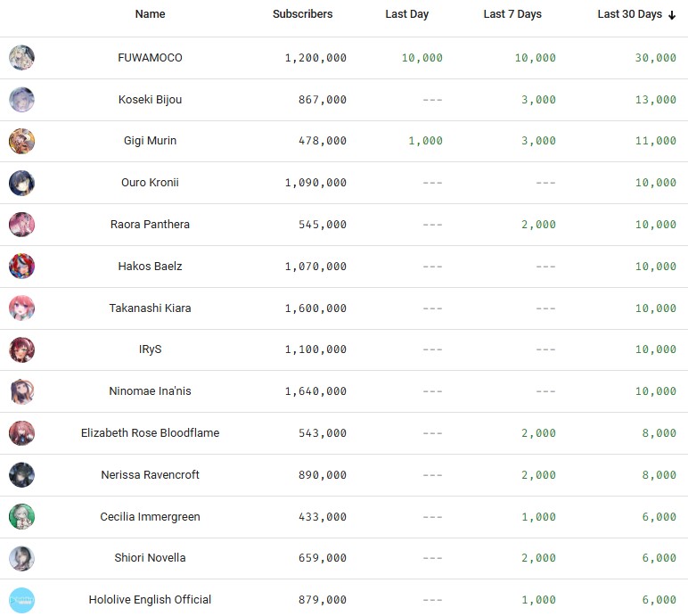Open Gigi Murin's avatar image
The width and height of the screenshot is (688, 616).
tap(21, 141)
